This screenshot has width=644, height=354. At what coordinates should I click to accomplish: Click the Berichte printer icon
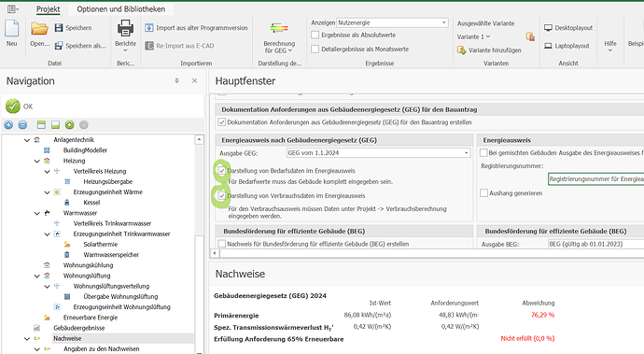coord(125,29)
